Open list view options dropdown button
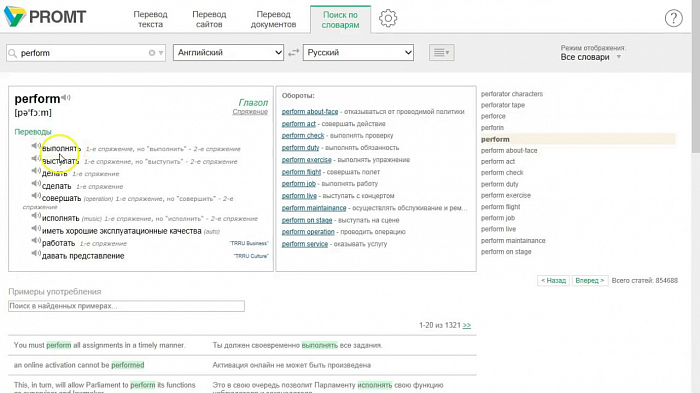700x393 pixels. tap(442, 53)
